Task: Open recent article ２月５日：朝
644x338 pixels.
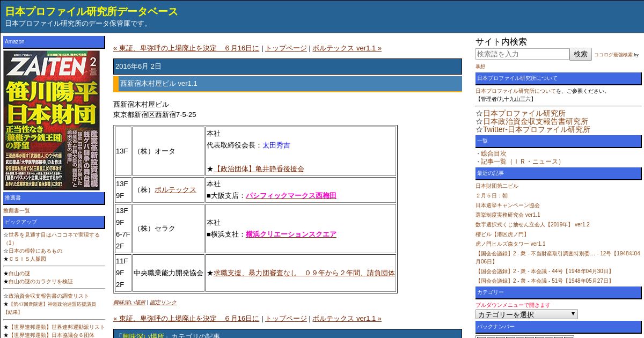Action: click(x=492, y=196)
